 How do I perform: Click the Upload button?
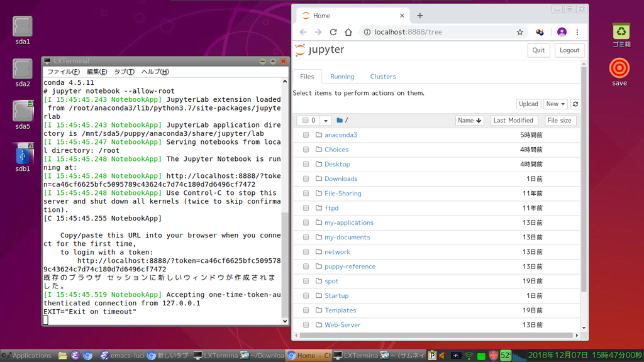(x=528, y=104)
